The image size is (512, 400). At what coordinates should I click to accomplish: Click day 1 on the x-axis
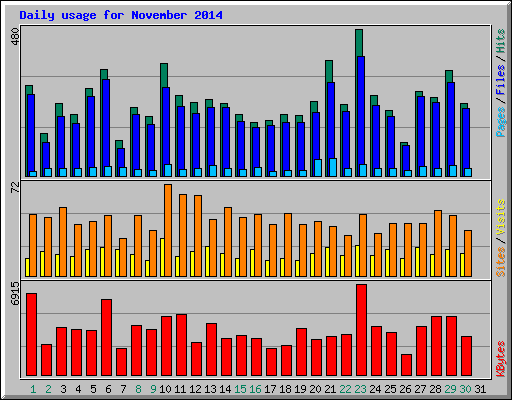pos(33,389)
